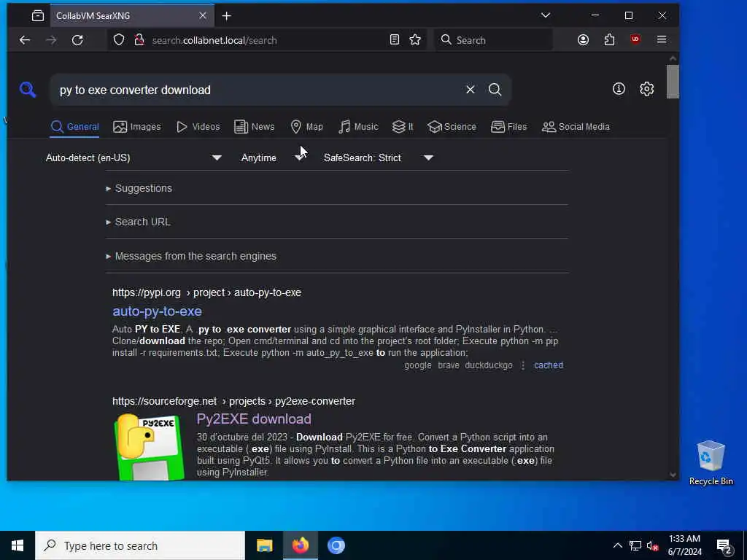Click the Firefox toolbar Search box
This screenshot has height=560, width=747.
tap(493, 40)
